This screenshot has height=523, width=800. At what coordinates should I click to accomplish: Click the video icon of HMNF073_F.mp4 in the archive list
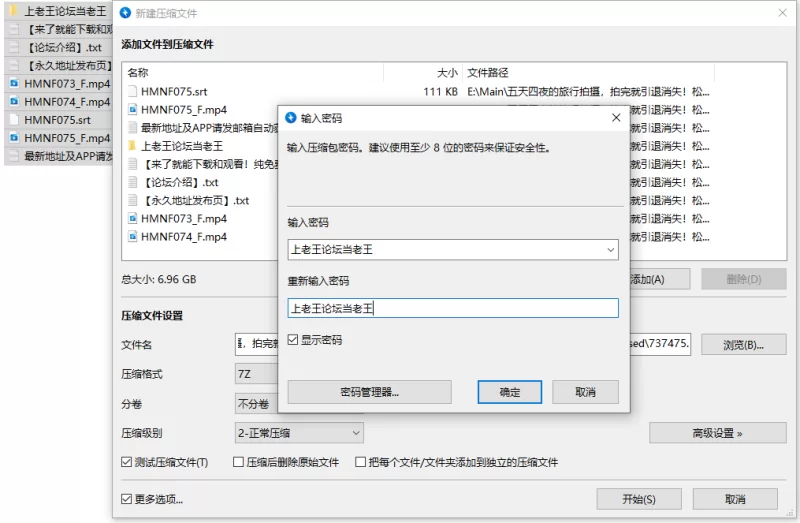tap(132, 218)
